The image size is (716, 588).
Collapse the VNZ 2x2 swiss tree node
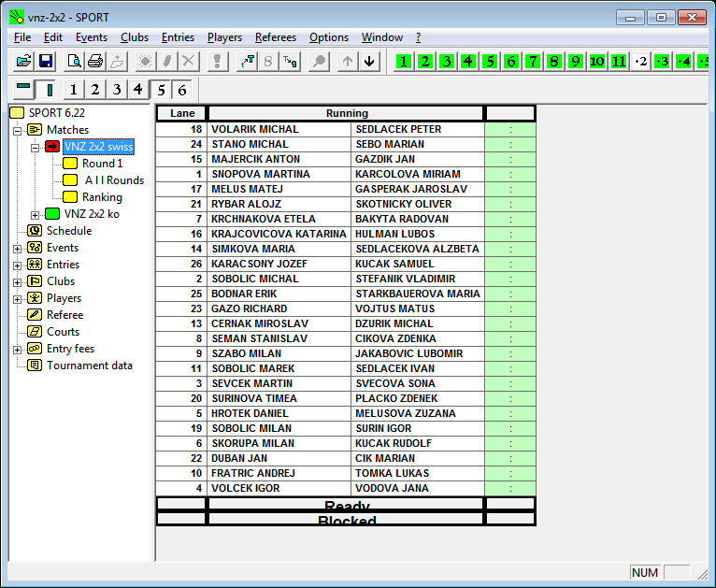tap(35, 147)
